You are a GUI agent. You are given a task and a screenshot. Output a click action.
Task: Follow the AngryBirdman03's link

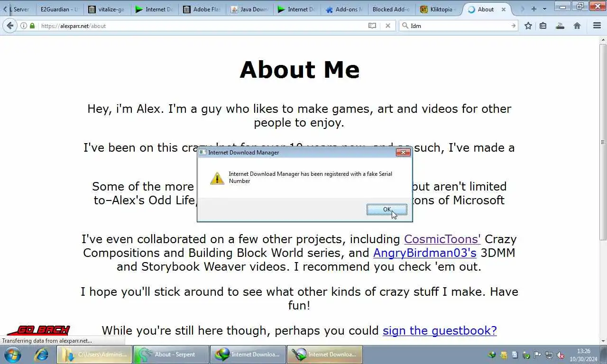(x=424, y=253)
